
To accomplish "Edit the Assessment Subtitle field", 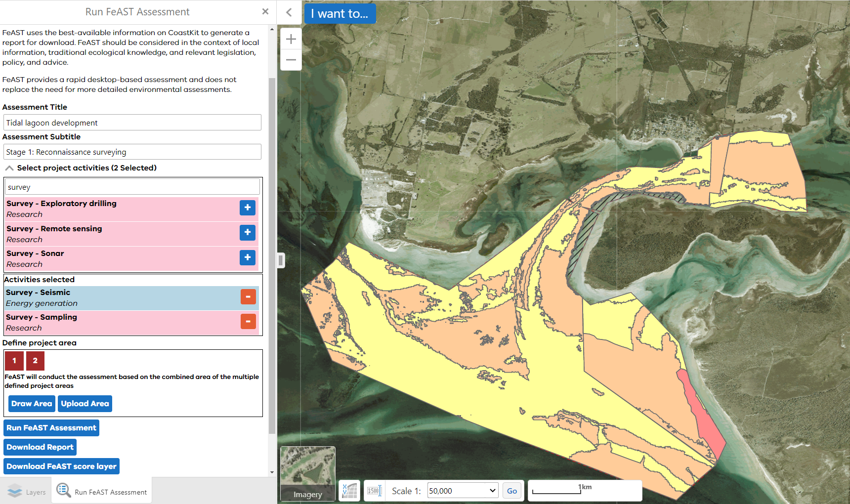I will pos(132,152).
